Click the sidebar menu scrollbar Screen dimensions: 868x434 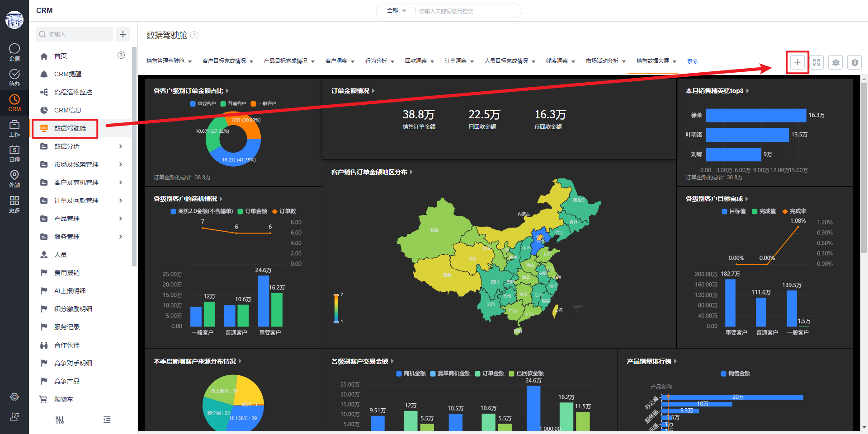(x=134, y=156)
